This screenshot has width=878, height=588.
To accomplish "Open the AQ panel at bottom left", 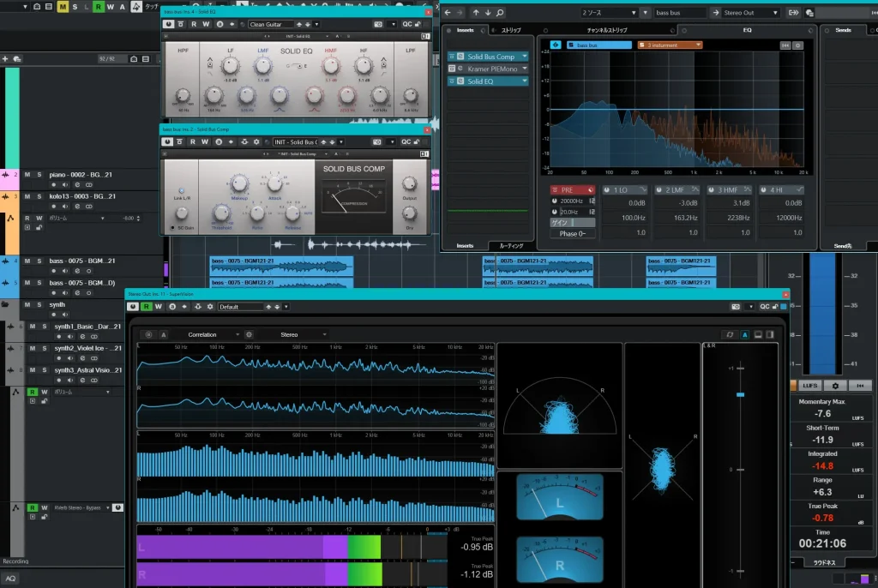I will (x=11, y=579).
